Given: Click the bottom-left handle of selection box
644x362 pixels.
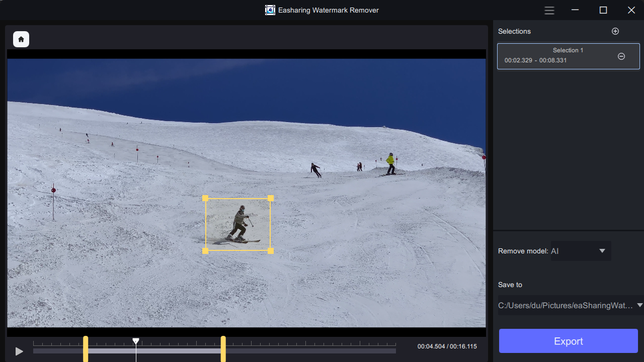Looking at the screenshot, I should click(x=205, y=250).
